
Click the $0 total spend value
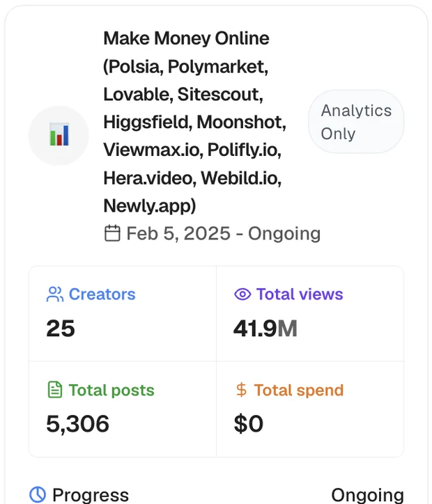pyautogui.click(x=248, y=423)
